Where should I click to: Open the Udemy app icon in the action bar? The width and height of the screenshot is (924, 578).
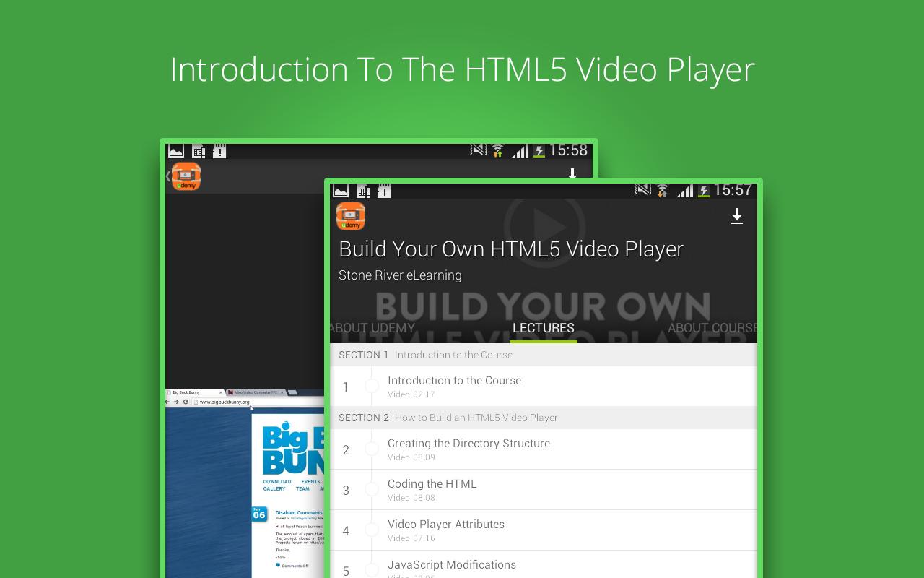pos(351,216)
